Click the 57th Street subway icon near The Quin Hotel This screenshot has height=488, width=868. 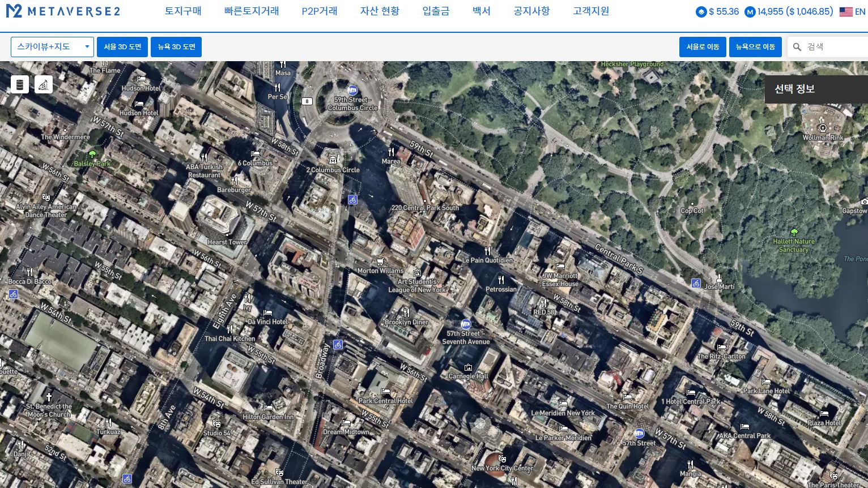pos(639,434)
